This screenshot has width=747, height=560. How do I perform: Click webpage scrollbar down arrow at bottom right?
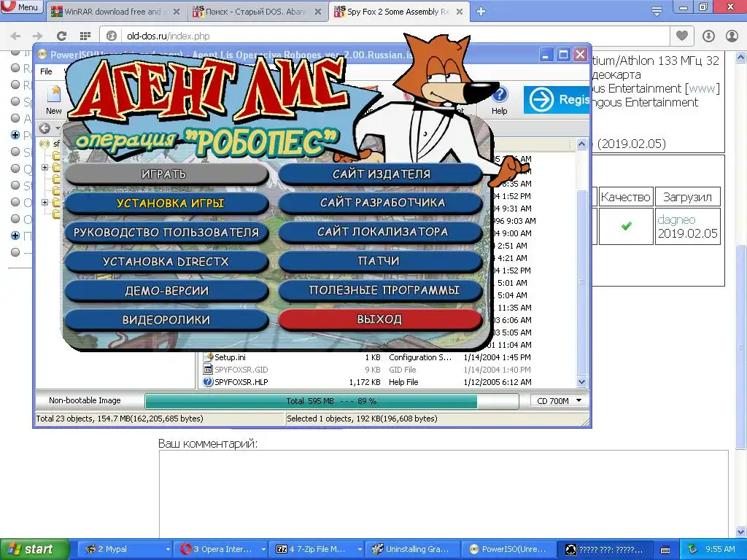tap(741, 532)
